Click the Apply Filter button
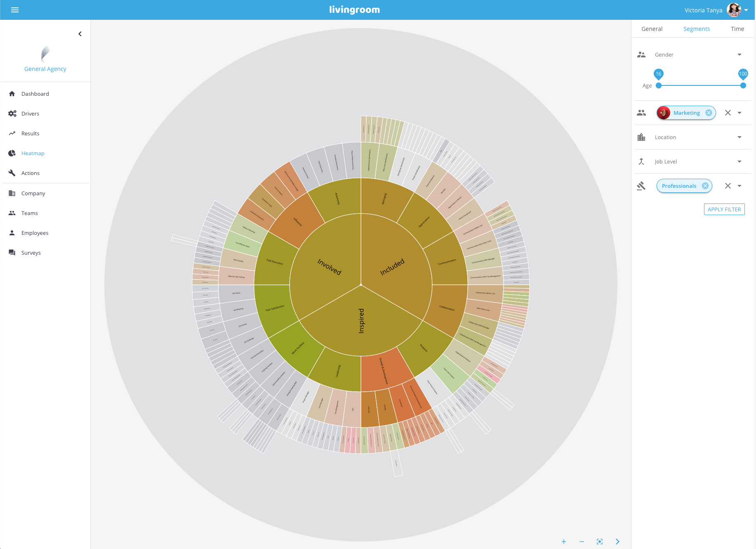Screen dimensions: 756x549 pyautogui.click(x=724, y=209)
